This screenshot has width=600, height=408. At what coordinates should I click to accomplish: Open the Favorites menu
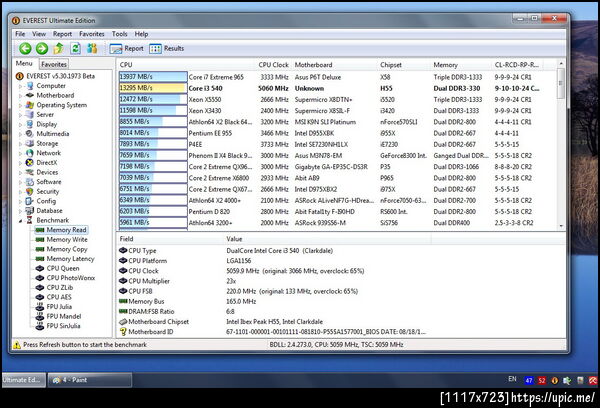[92, 34]
